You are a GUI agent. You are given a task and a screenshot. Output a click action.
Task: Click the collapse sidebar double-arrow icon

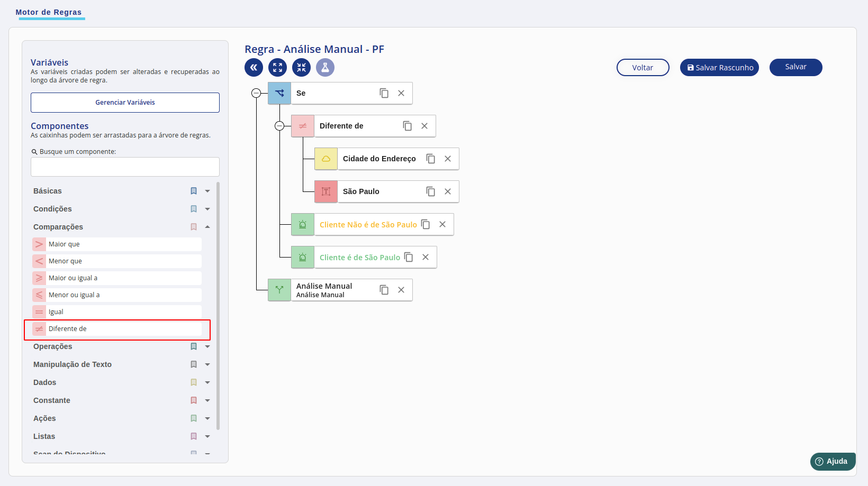[x=254, y=67]
